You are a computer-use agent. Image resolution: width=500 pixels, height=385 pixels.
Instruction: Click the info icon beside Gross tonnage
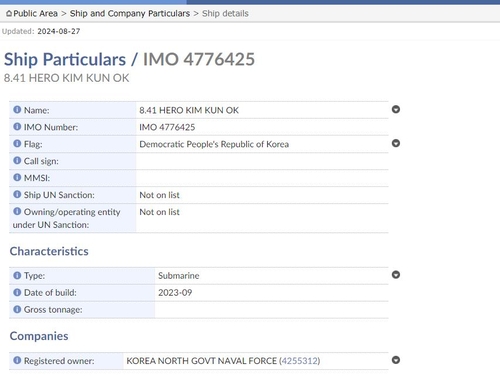coord(17,309)
